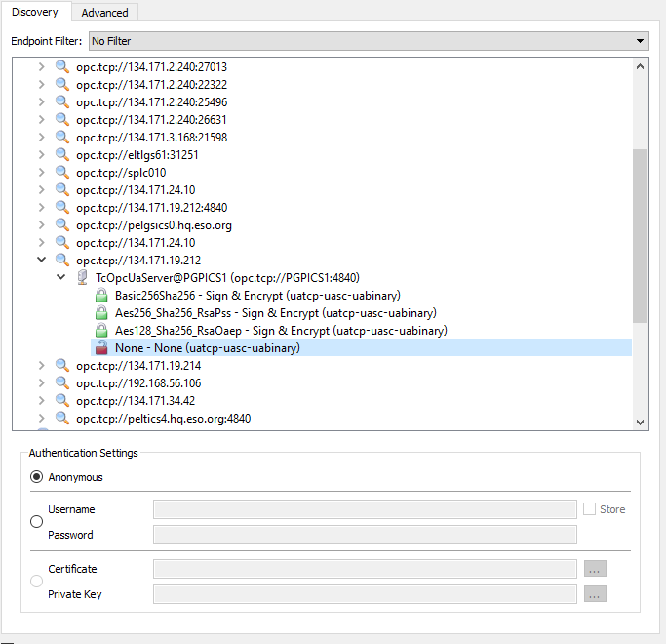Select the Anonymous authentication radio button
666x644 pixels.
click(x=37, y=477)
